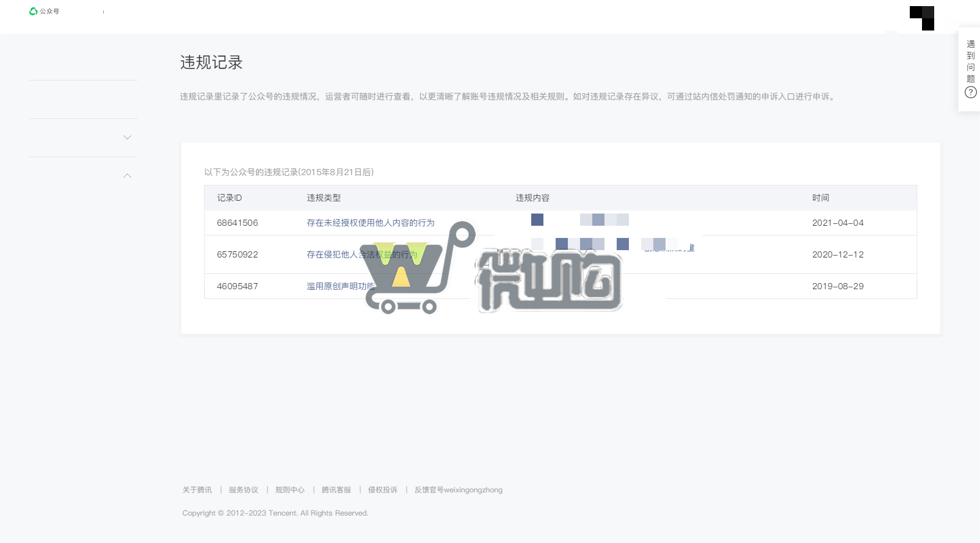Click the question mark help icon
The height and width of the screenshot is (543, 980).
point(970,92)
